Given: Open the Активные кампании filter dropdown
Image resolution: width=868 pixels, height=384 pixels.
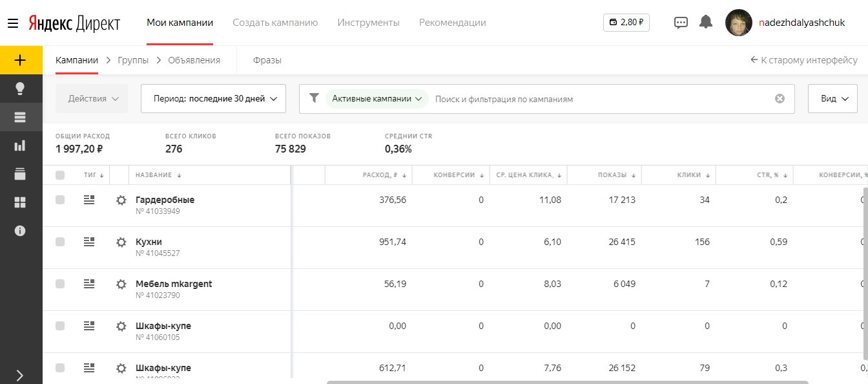Looking at the screenshot, I should coord(377,99).
